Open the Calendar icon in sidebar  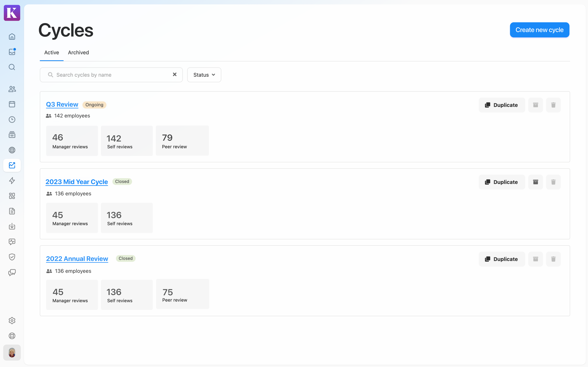coord(12,104)
